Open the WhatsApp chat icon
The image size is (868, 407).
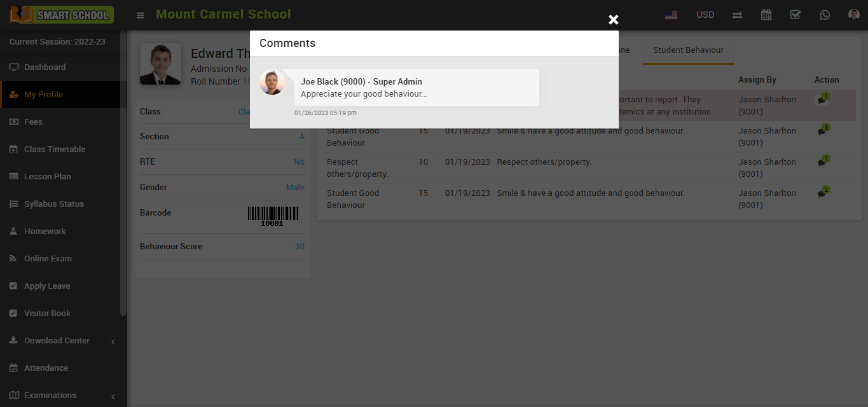[825, 15]
